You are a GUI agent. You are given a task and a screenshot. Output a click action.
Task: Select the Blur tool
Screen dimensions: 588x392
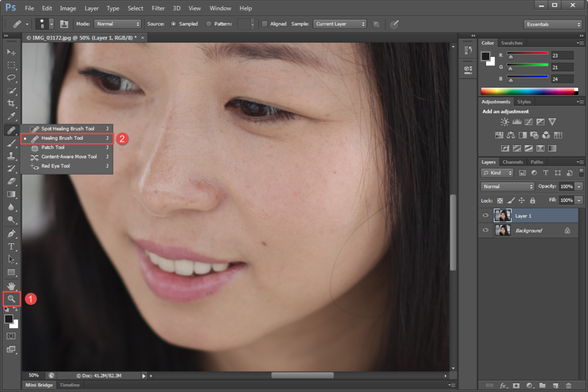click(11, 207)
